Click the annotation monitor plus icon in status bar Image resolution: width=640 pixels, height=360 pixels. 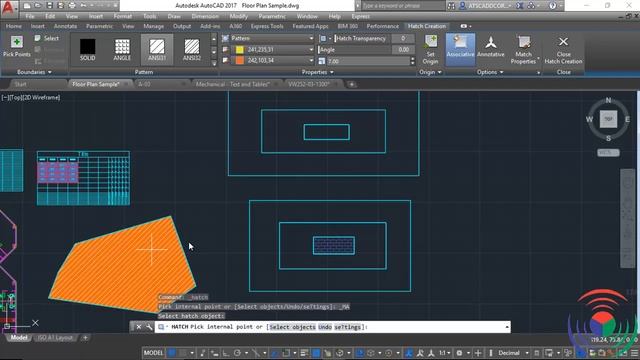(478, 353)
